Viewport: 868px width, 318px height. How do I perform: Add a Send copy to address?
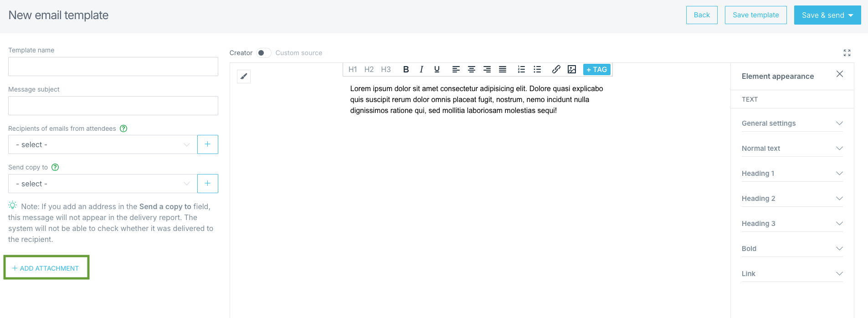point(208,184)
